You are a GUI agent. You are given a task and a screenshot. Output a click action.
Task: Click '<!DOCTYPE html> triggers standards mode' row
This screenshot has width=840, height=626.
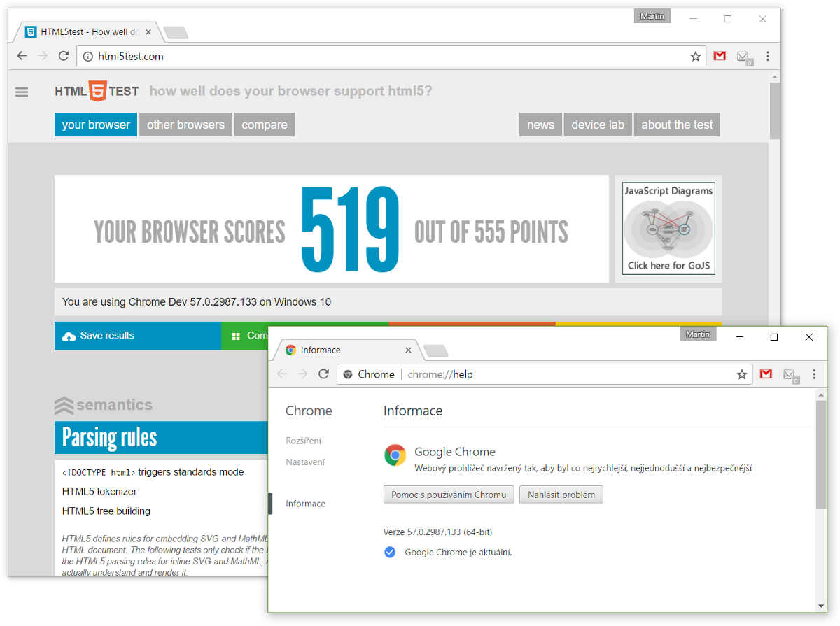(153, 472)
